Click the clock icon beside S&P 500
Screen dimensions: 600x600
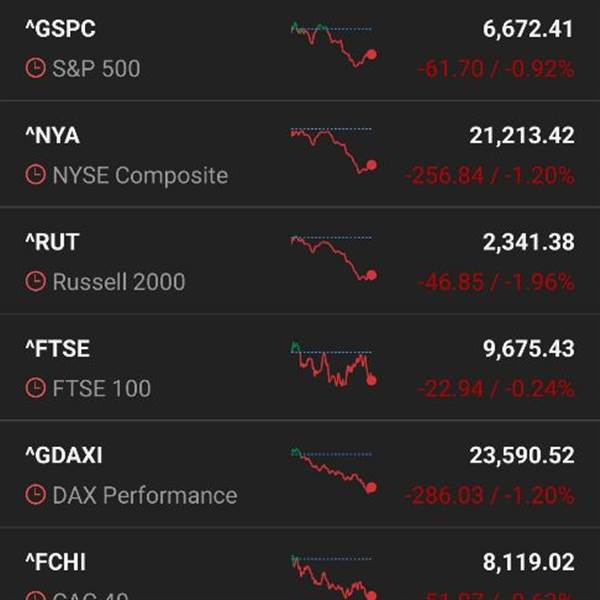coord(35,69)
